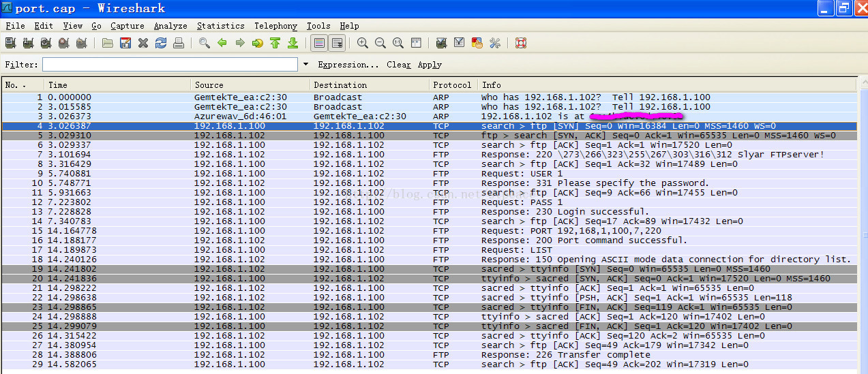This screenshot has width=868, height=374.
Task: Open capture filters icon
Action: [442, 43]
